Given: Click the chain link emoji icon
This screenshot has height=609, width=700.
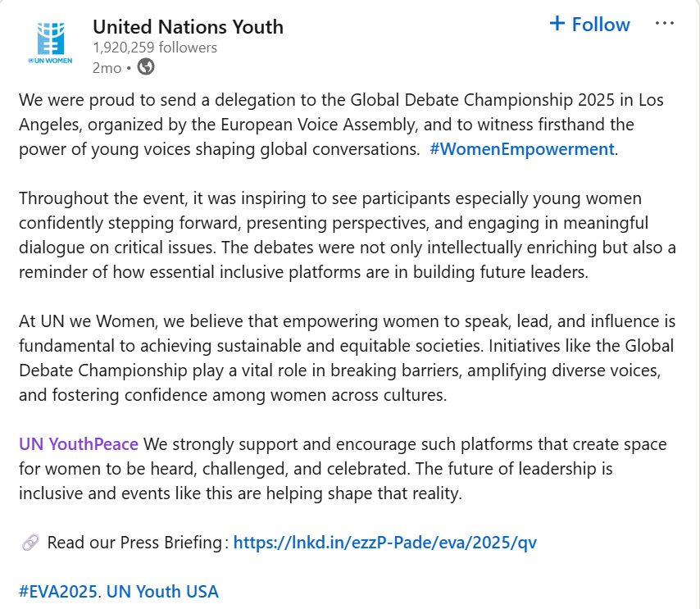Looking at the screenshot, I should 29,542.
